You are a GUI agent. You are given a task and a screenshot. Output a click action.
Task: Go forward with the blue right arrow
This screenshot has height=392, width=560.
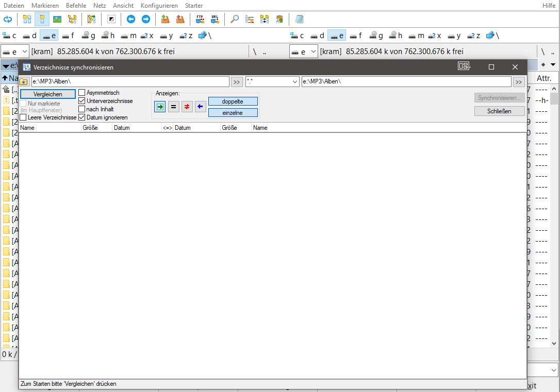146,19
